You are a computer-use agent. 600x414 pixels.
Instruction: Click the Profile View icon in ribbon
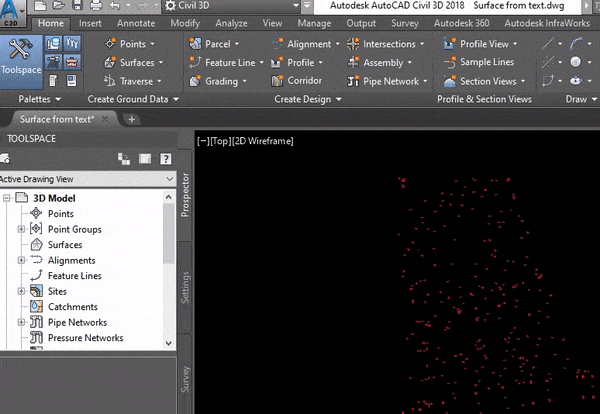click(450, 44)
